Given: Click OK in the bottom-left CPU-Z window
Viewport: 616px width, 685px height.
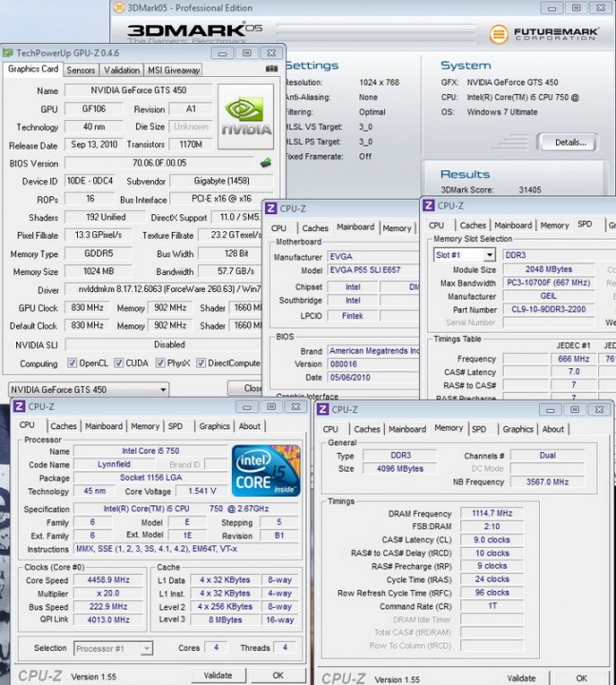Looking at the screenshot, I should [279, 675].
